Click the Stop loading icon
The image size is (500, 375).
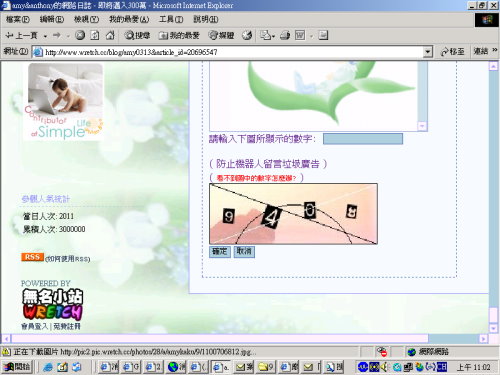pos(80,35)
